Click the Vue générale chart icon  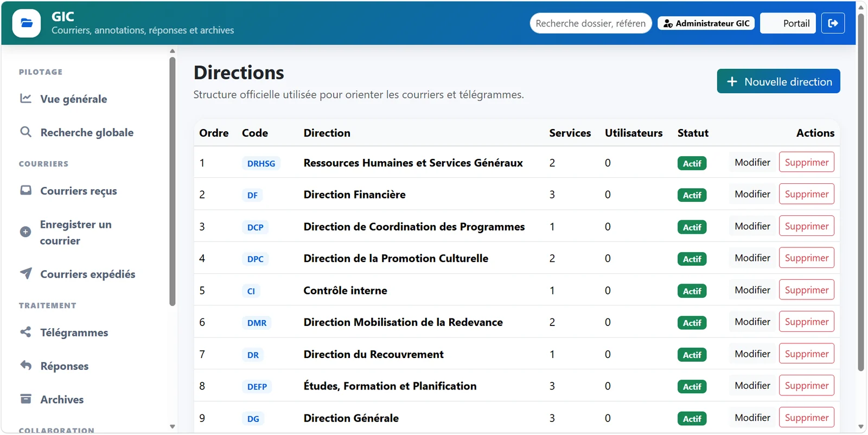[x=25, y=98]
